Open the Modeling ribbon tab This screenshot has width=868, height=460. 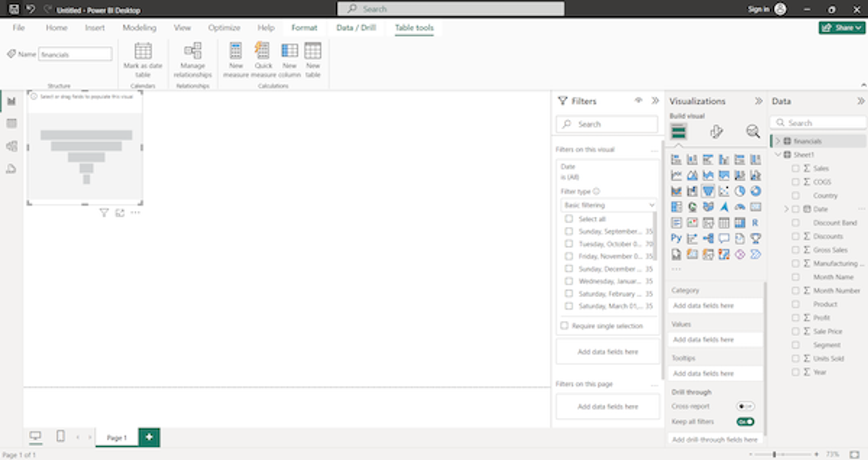pyautogui.click(x=139, y=27)
